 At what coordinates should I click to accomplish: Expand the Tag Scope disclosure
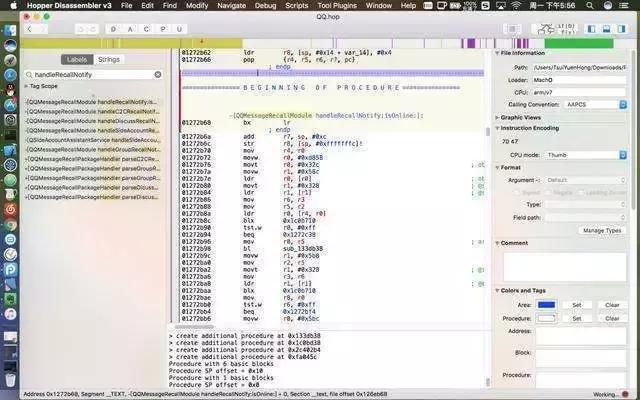pyautogui.click(x=26, y=86)
